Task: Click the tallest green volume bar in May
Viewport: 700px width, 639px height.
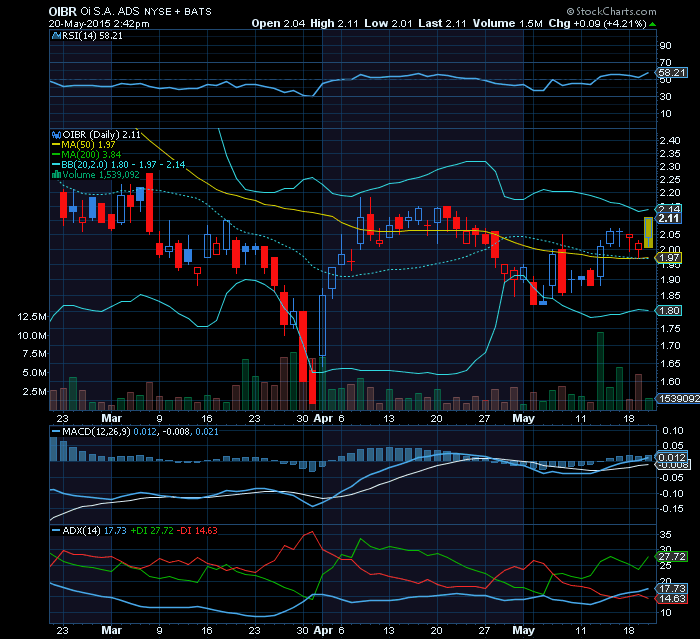Action: click(600, 371)
